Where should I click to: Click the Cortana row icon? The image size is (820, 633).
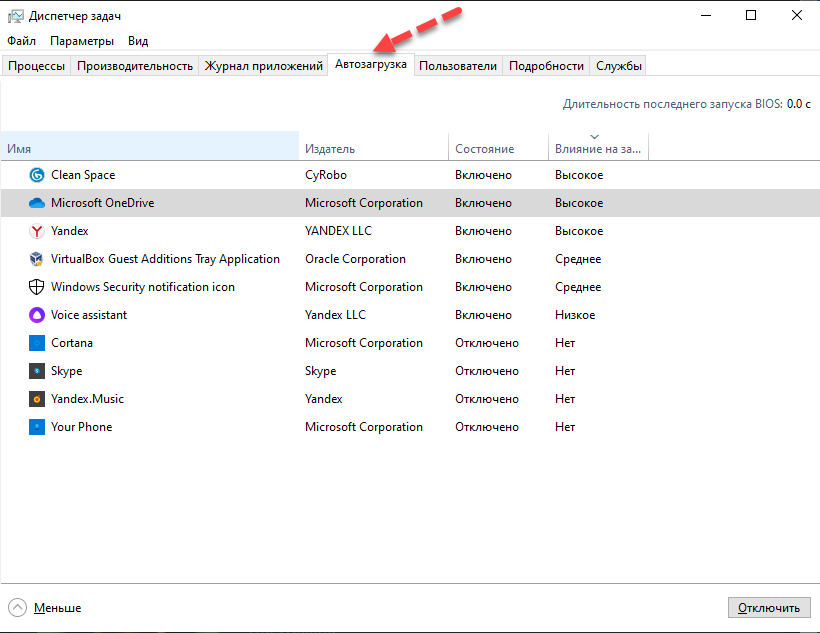pyautogui.click(x=37, y=343)
